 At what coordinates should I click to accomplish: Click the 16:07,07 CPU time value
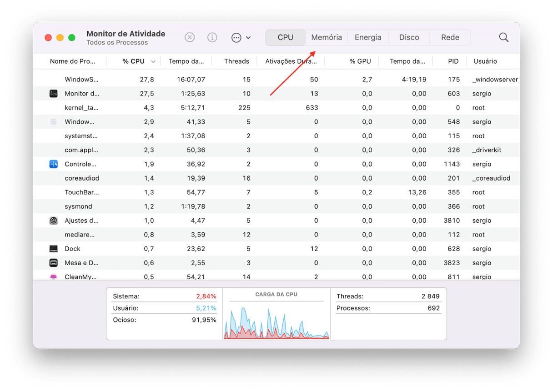coord(191,80)
